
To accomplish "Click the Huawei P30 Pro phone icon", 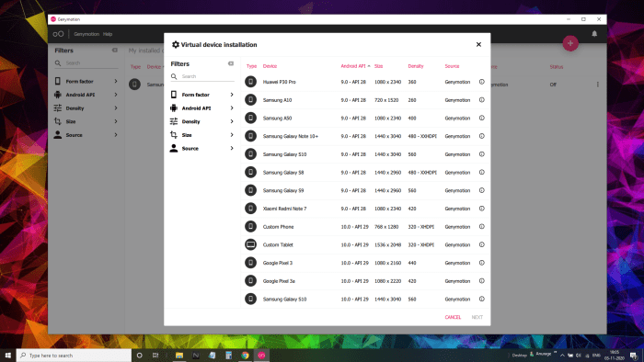I will click(250, 82).
